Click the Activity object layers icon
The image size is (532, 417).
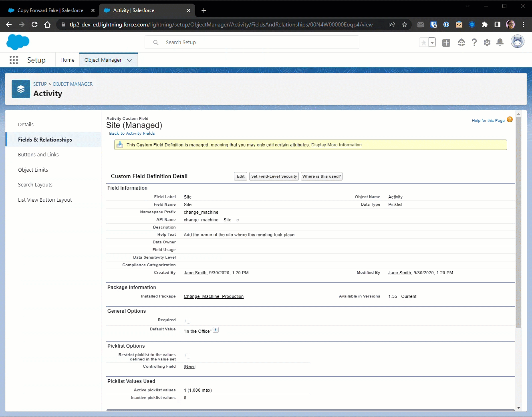[x=21, y=89]
